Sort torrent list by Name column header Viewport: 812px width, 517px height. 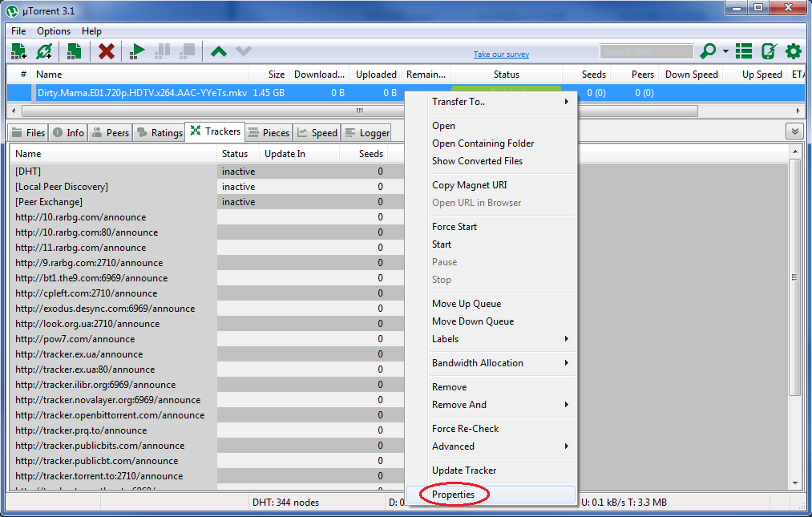click(x=139, y=75)
